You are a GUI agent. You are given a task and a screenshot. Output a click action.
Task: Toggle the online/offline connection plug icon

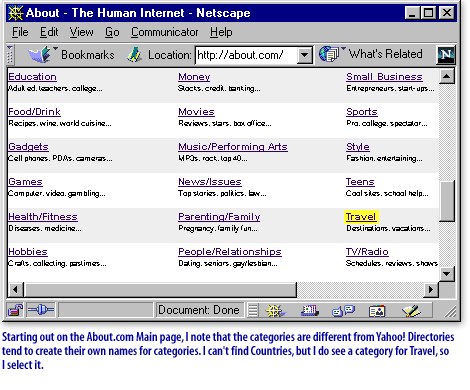point(41,310)
